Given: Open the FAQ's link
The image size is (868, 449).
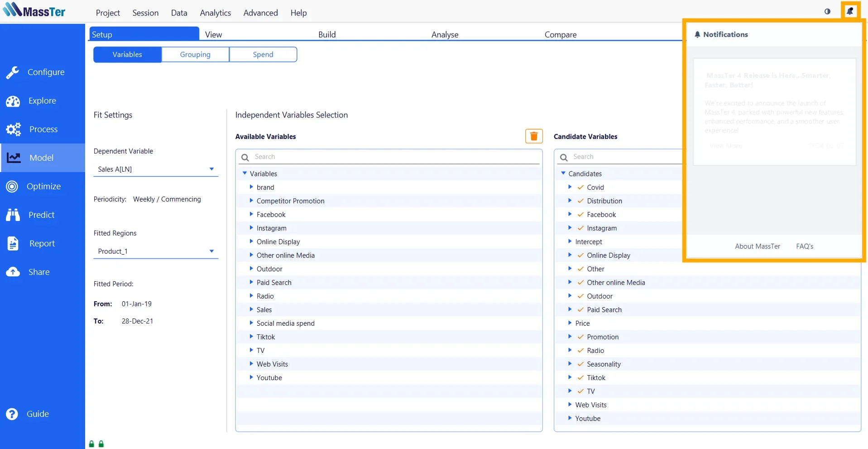Looking at the screenshot, I should [804, 246].
